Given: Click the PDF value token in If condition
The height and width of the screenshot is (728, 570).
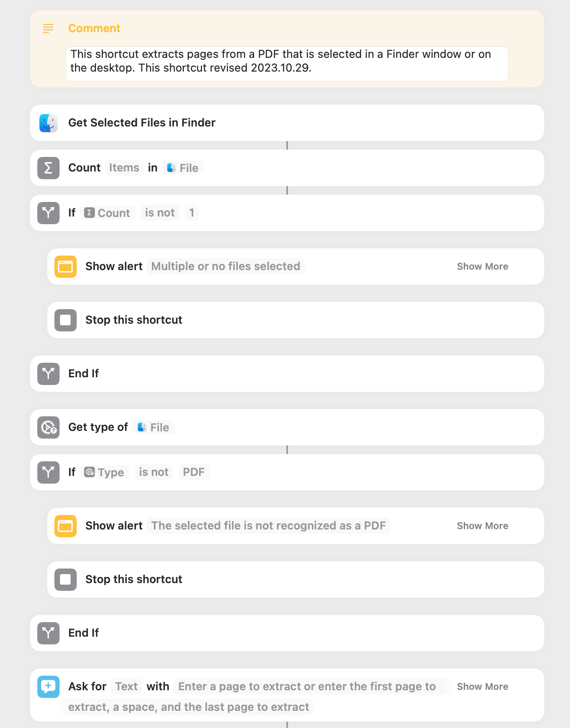Looking at the screenshot, I should (194, 472).
